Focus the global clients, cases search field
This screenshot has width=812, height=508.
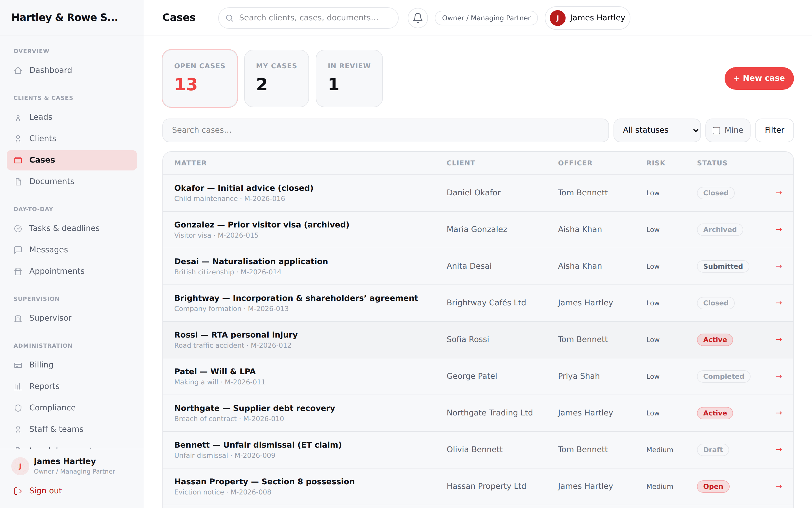click(308, 18)
